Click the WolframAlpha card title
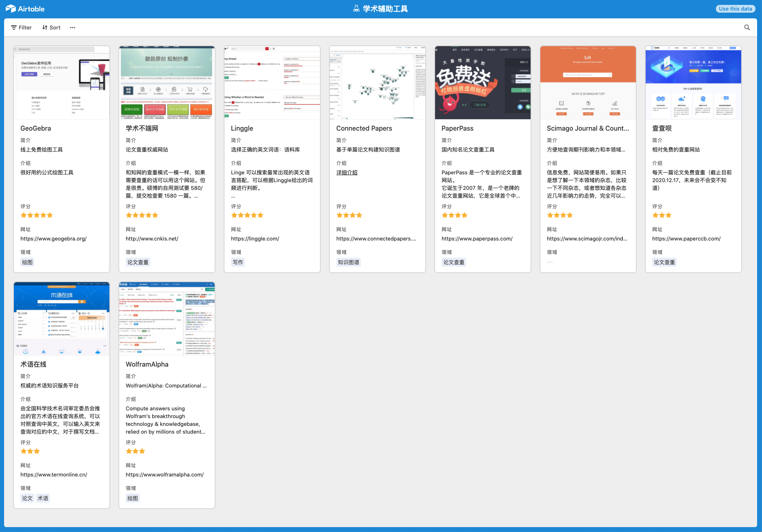This screenshot has width=762, height=532. 147,364
